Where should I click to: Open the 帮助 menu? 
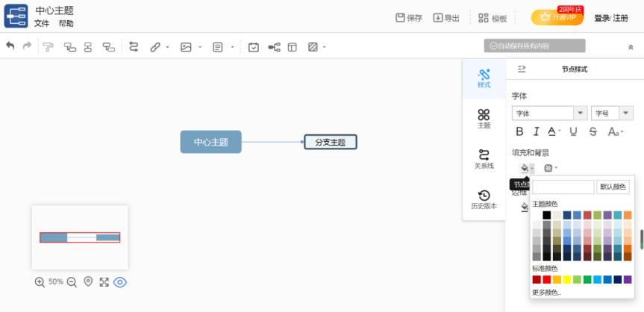coord(66,23)
